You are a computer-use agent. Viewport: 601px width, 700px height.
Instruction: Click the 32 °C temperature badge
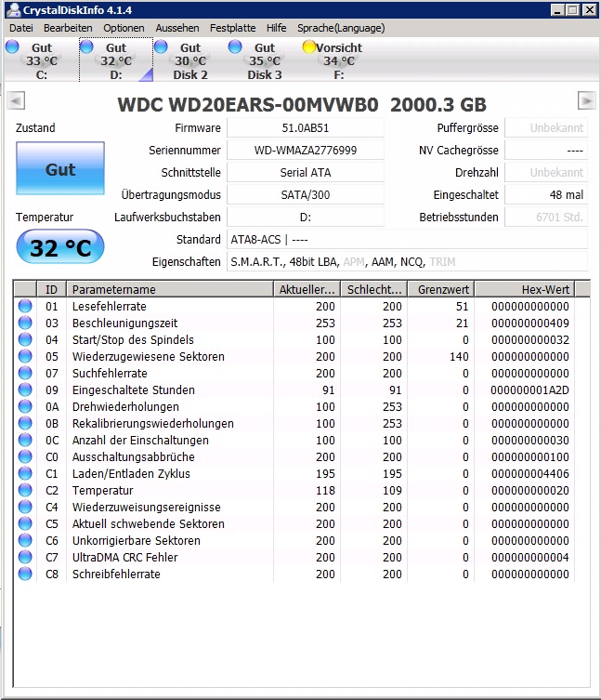(60, 246)
